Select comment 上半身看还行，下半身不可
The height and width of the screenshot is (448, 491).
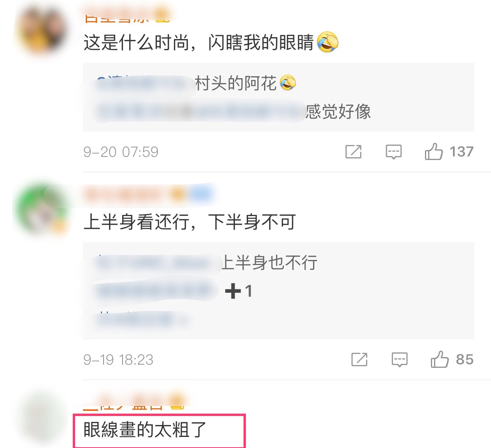190,222
